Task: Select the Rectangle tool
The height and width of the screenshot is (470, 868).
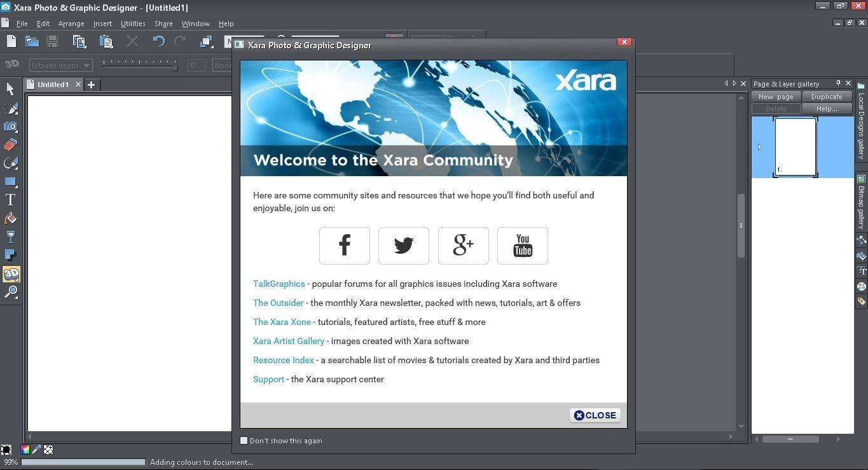Action: (10, 182)
